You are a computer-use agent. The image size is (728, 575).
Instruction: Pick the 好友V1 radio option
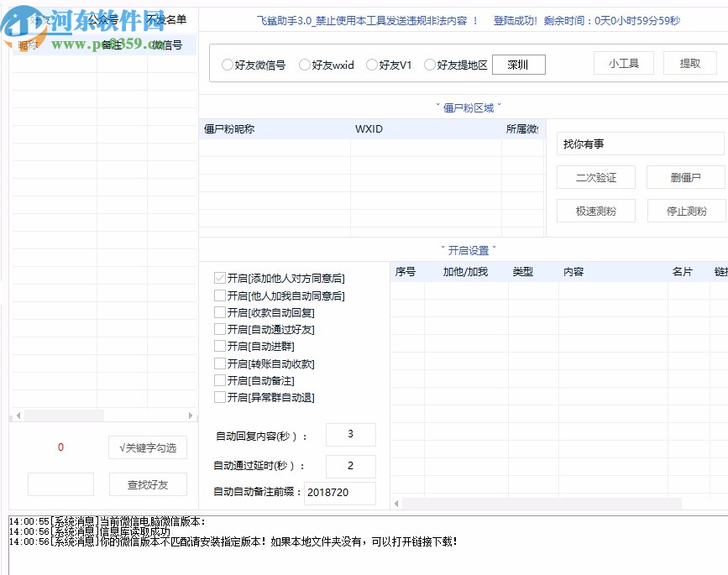point(389,65)
